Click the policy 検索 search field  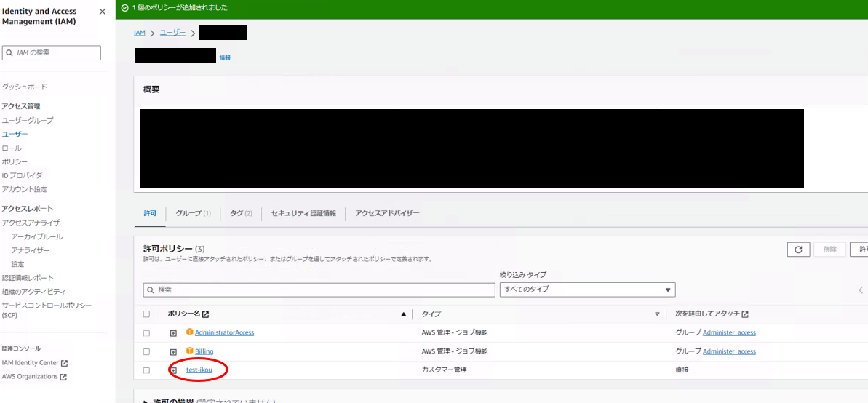(x=319, y=290)
